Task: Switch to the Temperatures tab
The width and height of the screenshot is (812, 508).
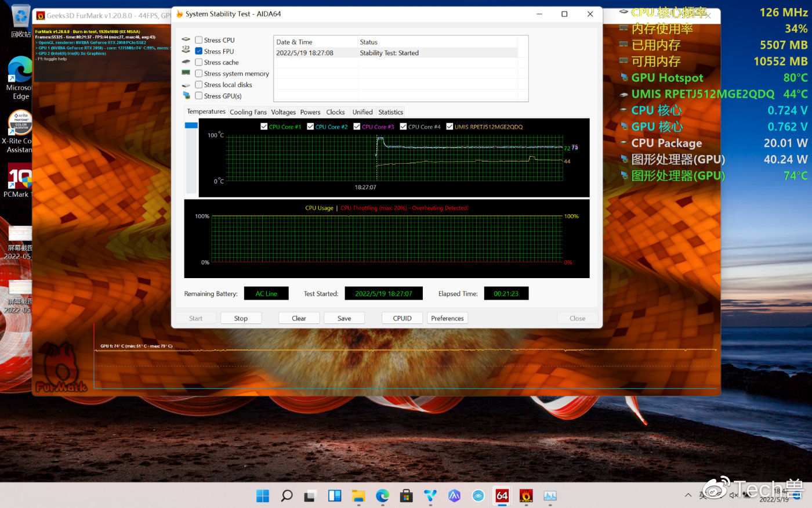Action: 206,111
